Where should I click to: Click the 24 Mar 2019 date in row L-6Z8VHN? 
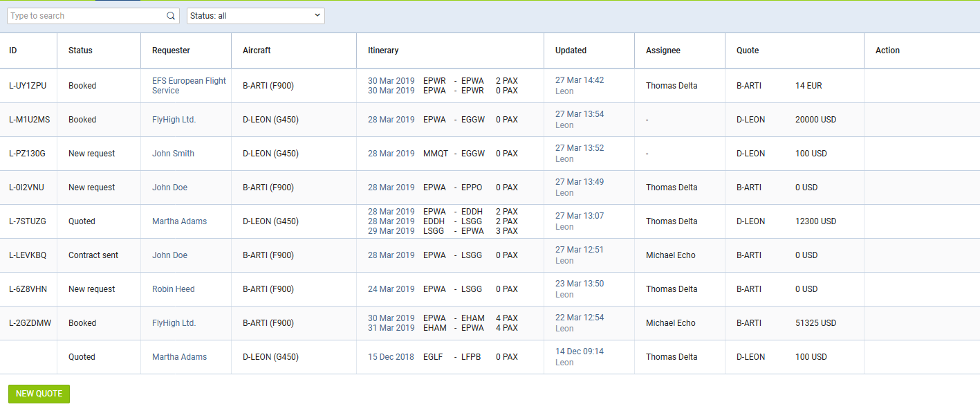(391, 289)
